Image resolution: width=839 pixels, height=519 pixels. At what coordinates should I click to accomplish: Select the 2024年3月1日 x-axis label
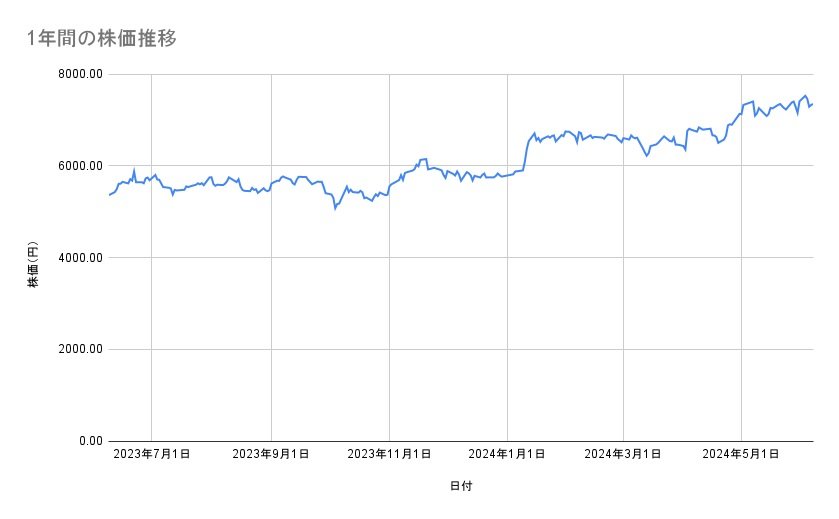pyautogui.click(x=623, y=455)
